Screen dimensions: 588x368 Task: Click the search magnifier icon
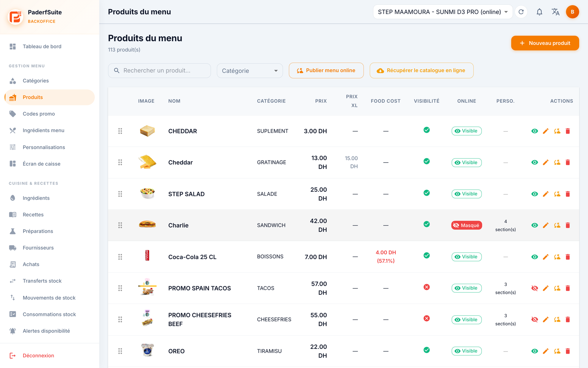[x=116, y=70]
